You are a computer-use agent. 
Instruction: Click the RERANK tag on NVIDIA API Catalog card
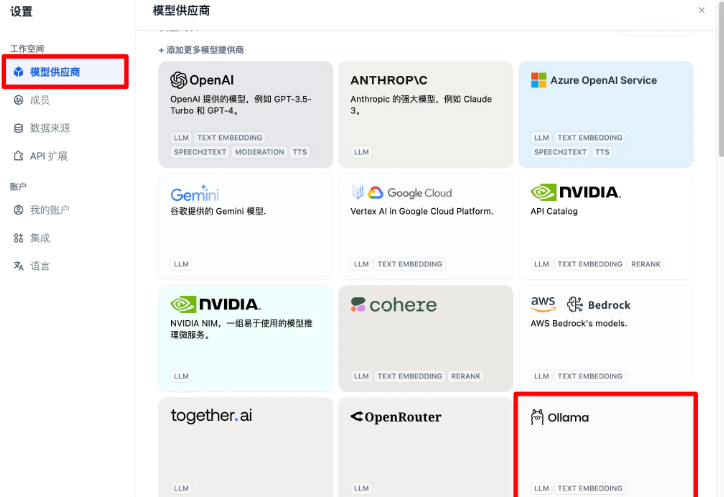pos(646,264)
